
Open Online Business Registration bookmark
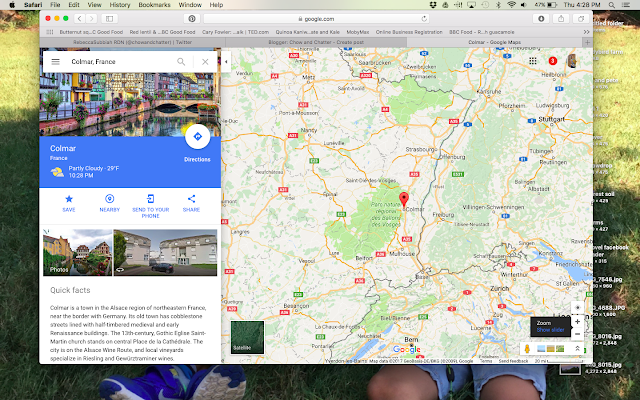coord(409,32)
